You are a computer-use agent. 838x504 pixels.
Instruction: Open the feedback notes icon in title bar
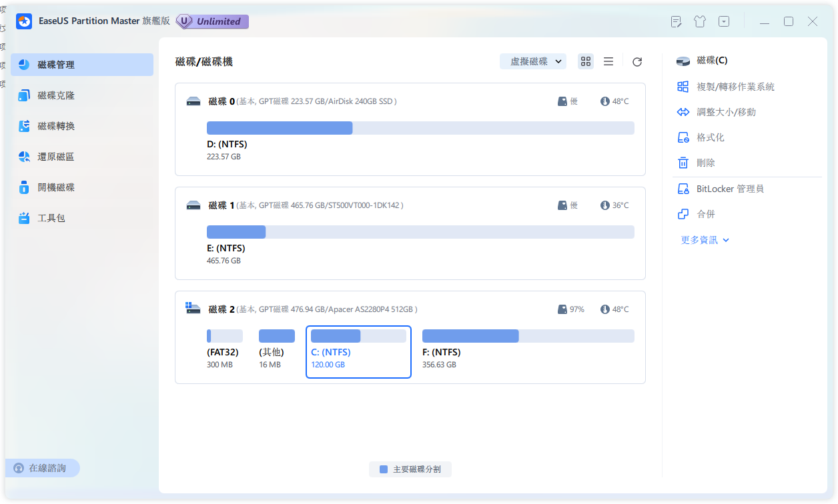[676, 21]
